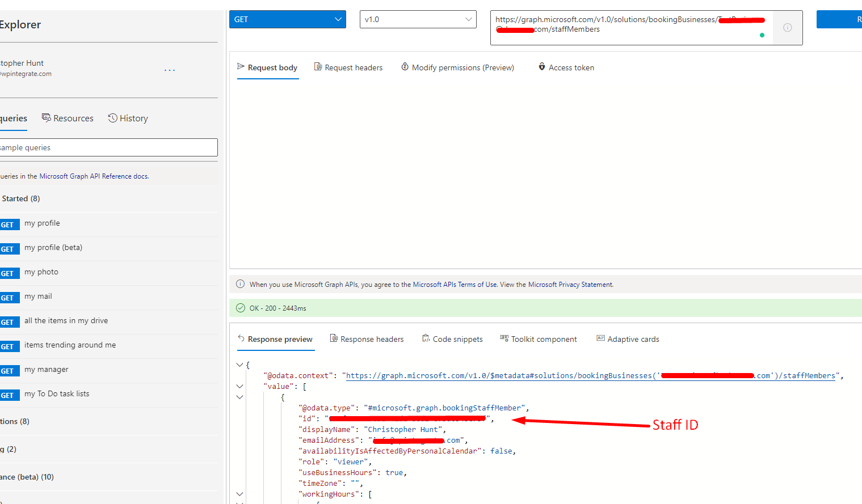The image size is (862, 504).
Task: Click the Modify permissions key icon
Action: click(x=405, y=67)
